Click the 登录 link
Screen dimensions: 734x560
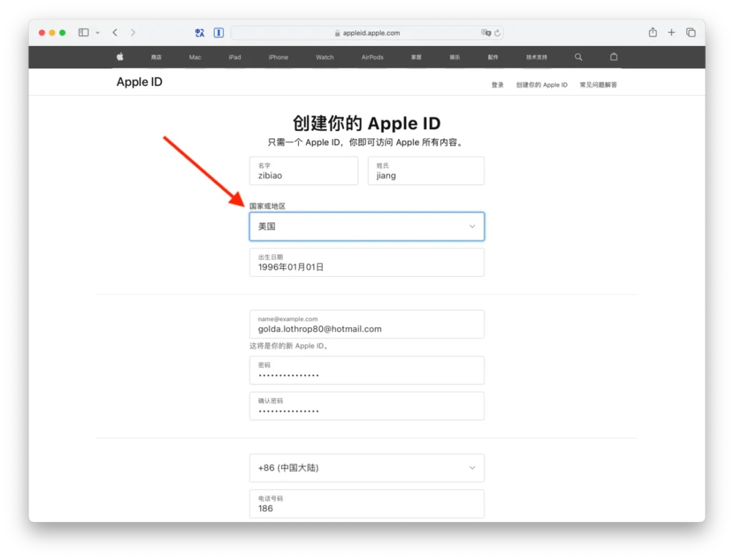click(x=497, y=84)
